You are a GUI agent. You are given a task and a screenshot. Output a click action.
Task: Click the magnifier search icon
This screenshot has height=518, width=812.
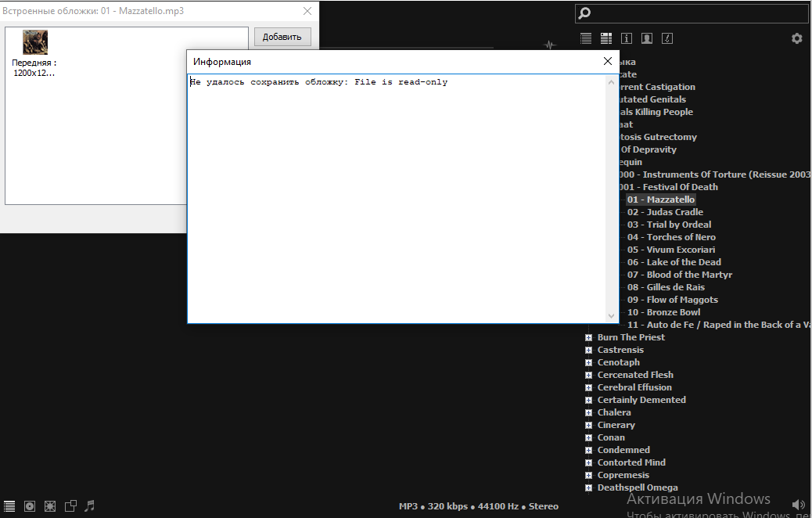(584, 13)
